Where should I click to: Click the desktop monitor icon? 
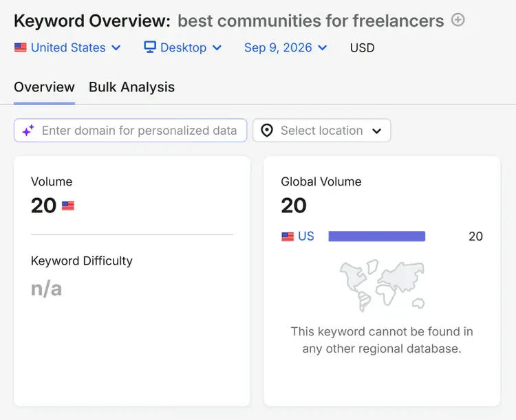(150, 47)
